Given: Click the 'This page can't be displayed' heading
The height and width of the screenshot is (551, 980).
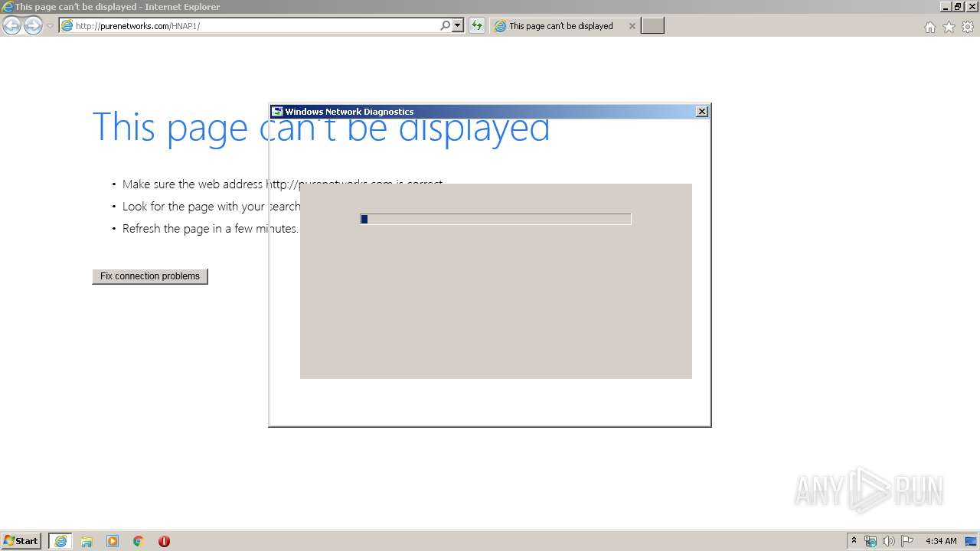Looking at the screenshot, I should point(321,127).
